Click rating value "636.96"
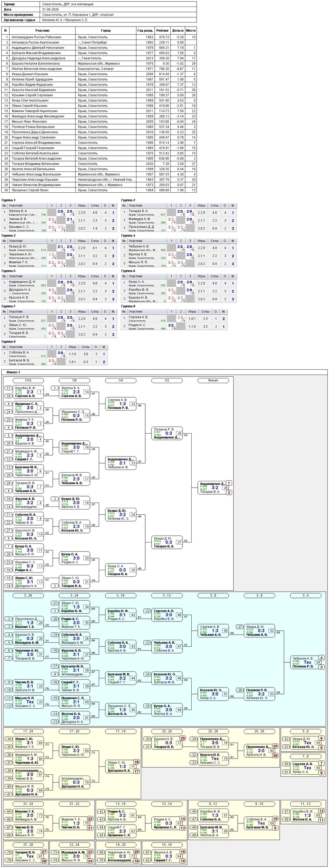The width and height of the screenshot is (329, 868). 164,158
